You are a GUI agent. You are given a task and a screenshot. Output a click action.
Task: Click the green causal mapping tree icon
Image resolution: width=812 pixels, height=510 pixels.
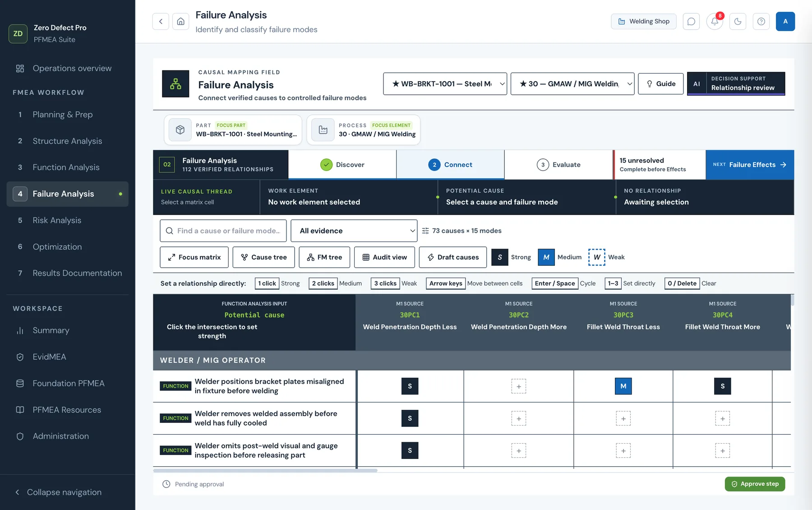click(175, 84)
